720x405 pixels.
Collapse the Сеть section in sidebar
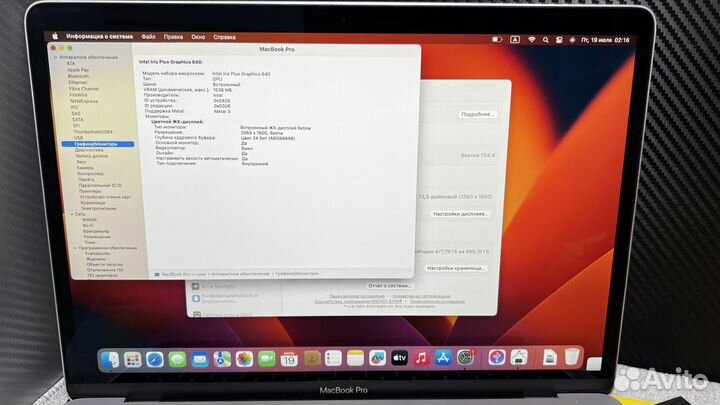[72, 214]
